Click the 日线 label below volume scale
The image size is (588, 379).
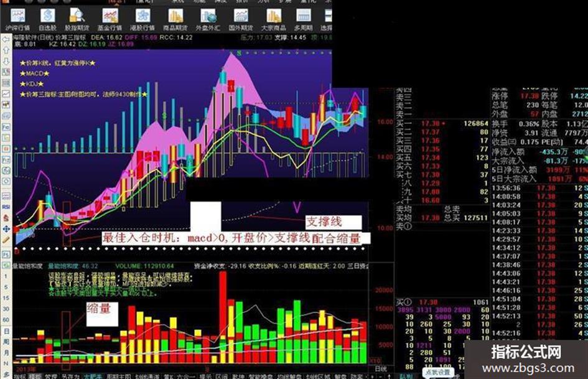coord(381,368)
